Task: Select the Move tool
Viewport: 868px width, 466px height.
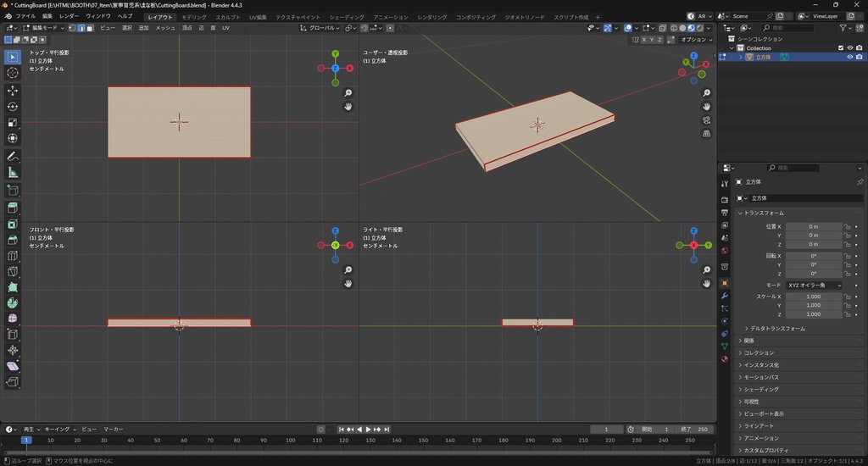Action: (12, 90)
